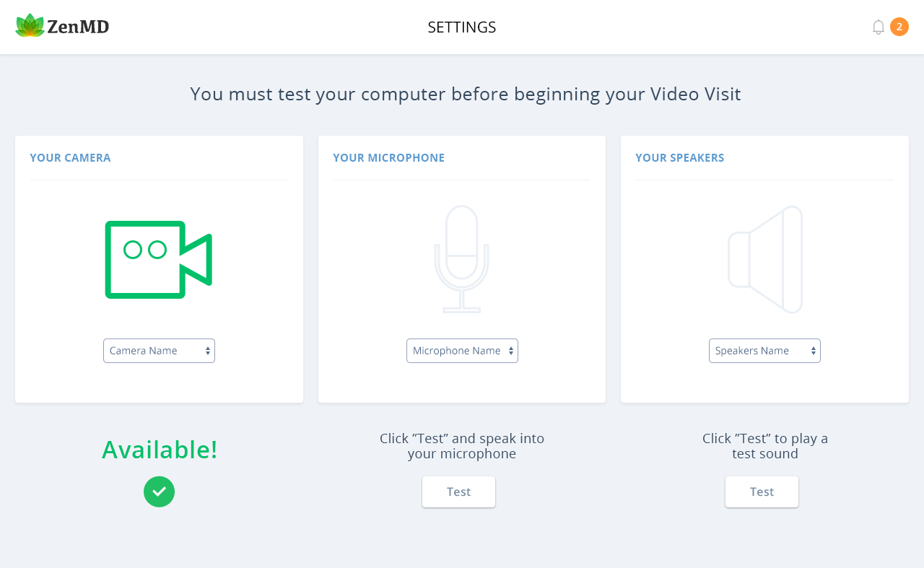Click the YOUR CAMERA section heading
This screenshot has height=568, width=924.
pos(70,157)
